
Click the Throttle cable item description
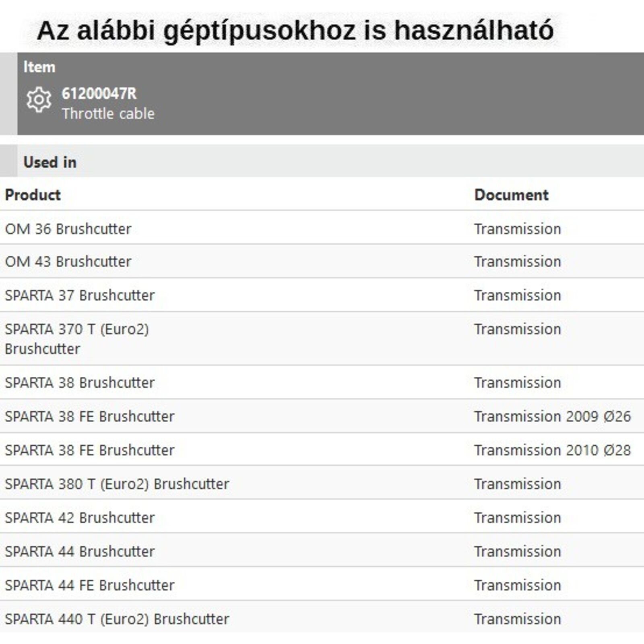(x=108, y=114)
